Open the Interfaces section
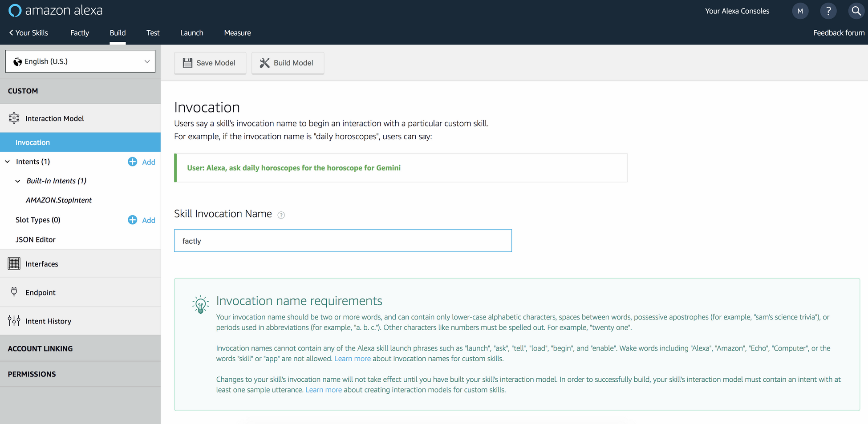 coord(80,264)
